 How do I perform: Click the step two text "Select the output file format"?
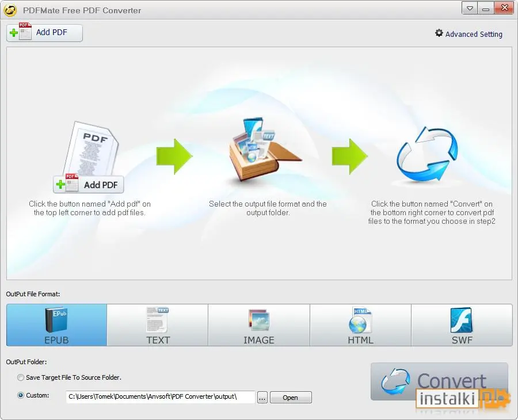(254, 204)
